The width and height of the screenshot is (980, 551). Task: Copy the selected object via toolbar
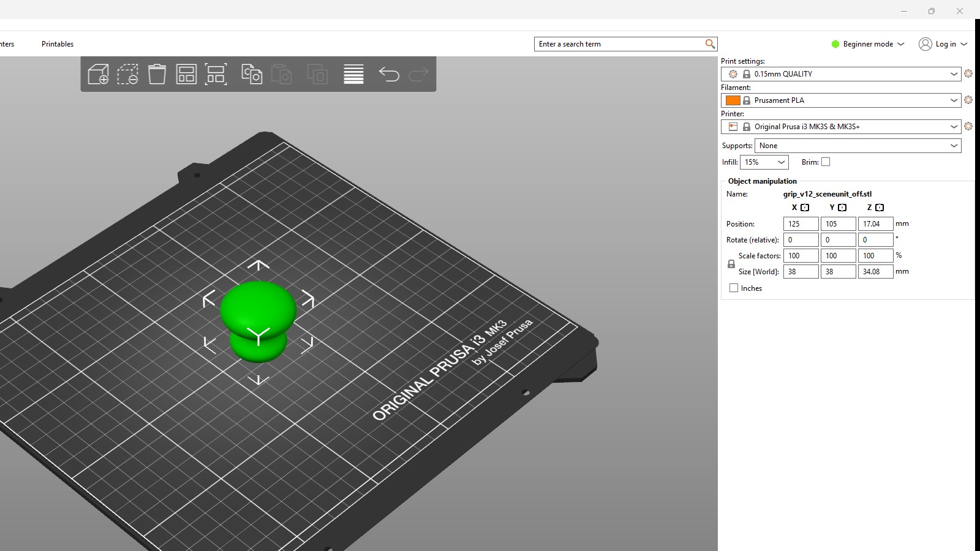coord(252,74)
